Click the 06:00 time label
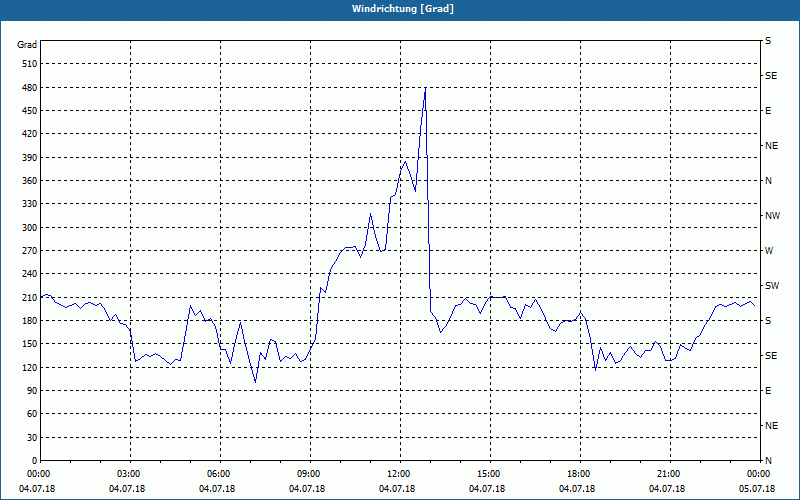This screenshot has width=800, height=500. (220, 474)
